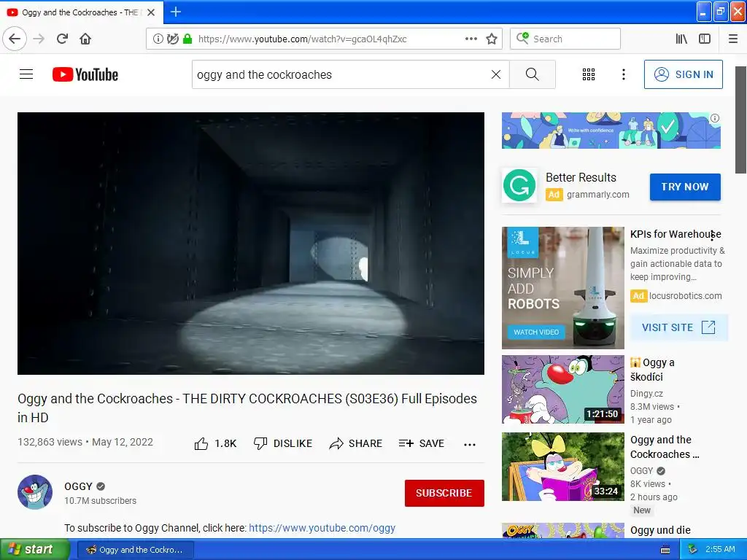
Task: Click the keyboard icon in system tray
Action: [665, 550]
